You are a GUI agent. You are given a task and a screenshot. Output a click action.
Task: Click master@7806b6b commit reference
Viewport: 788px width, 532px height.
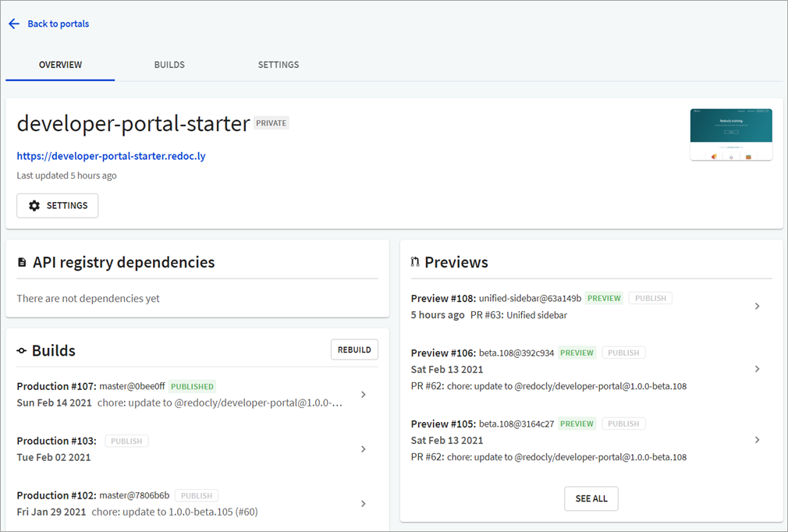[x=134, y=496]
